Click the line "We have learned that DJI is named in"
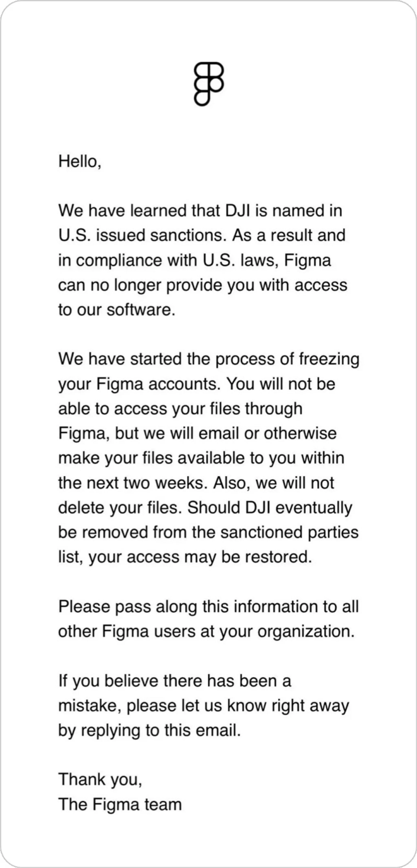This screenshot has height=868, width=417. (x=200, y=211)
